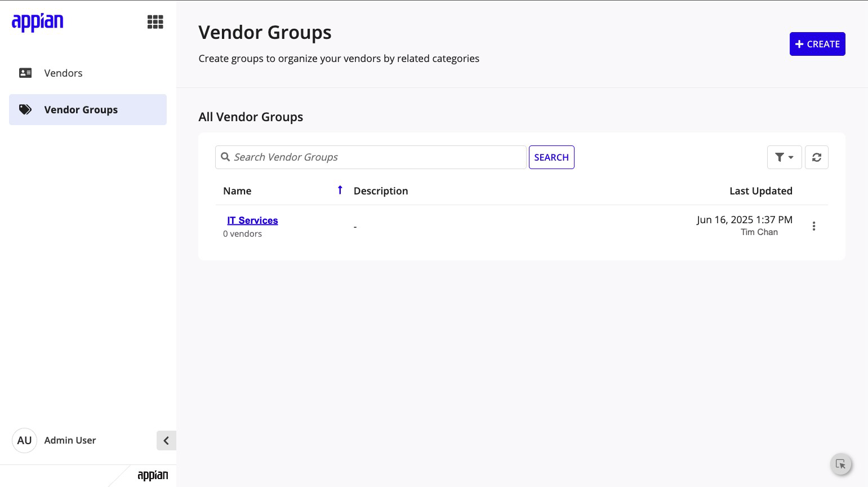
Task: Click the '0 vendors' text
Action: 242,234
